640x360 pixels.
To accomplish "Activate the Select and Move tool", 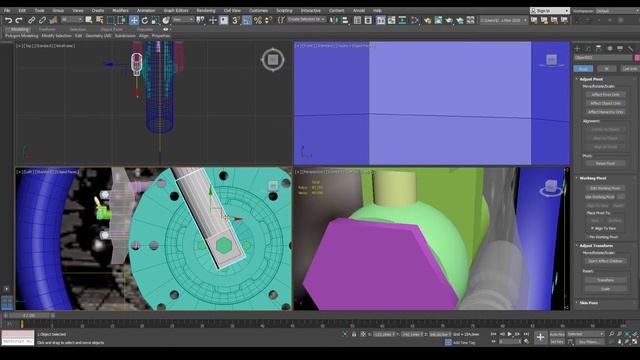I will (x=134, y=20).
